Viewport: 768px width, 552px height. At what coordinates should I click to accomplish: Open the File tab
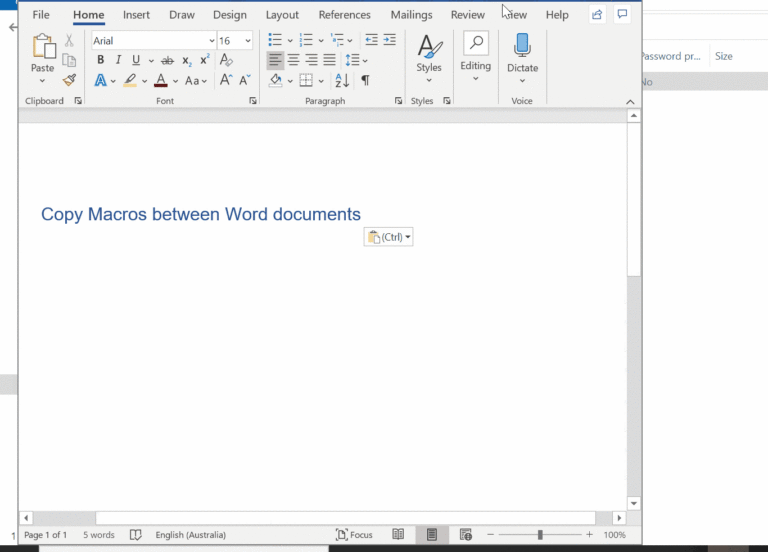pos(41,15)
